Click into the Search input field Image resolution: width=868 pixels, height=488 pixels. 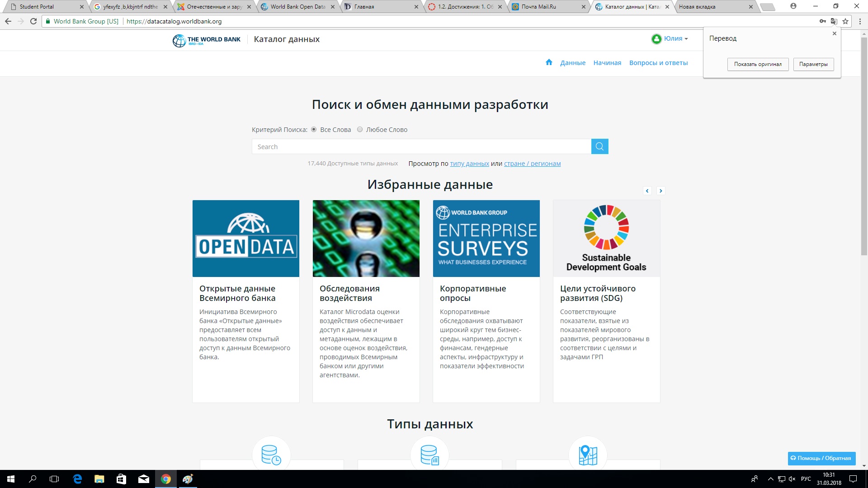pos(421,147)
